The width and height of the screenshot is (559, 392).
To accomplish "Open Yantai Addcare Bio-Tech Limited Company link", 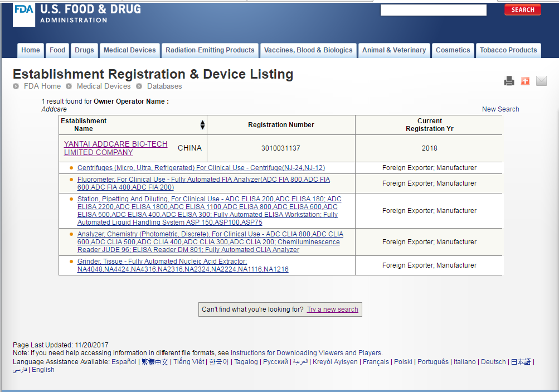I will [115, 148].
